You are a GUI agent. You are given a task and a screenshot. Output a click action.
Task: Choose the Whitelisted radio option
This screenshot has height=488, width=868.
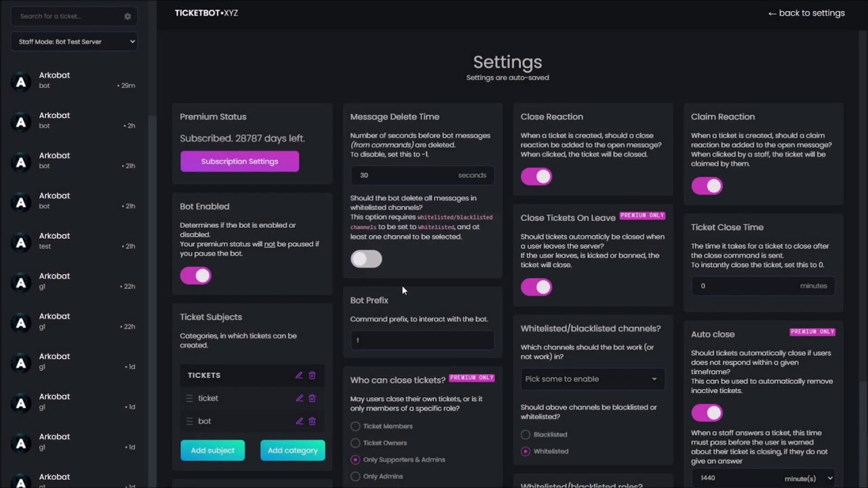(x=526, y=451)
